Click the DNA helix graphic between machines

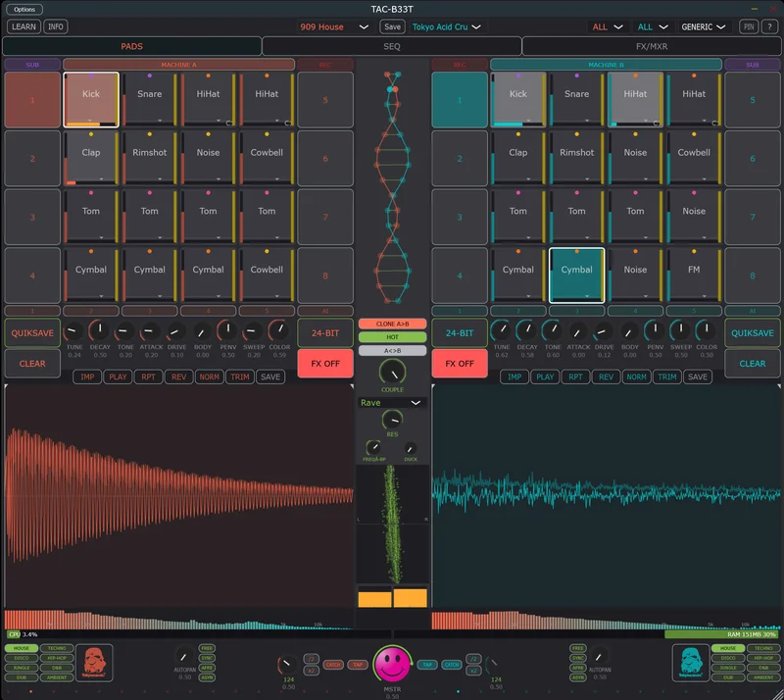[x=392, y=188]
